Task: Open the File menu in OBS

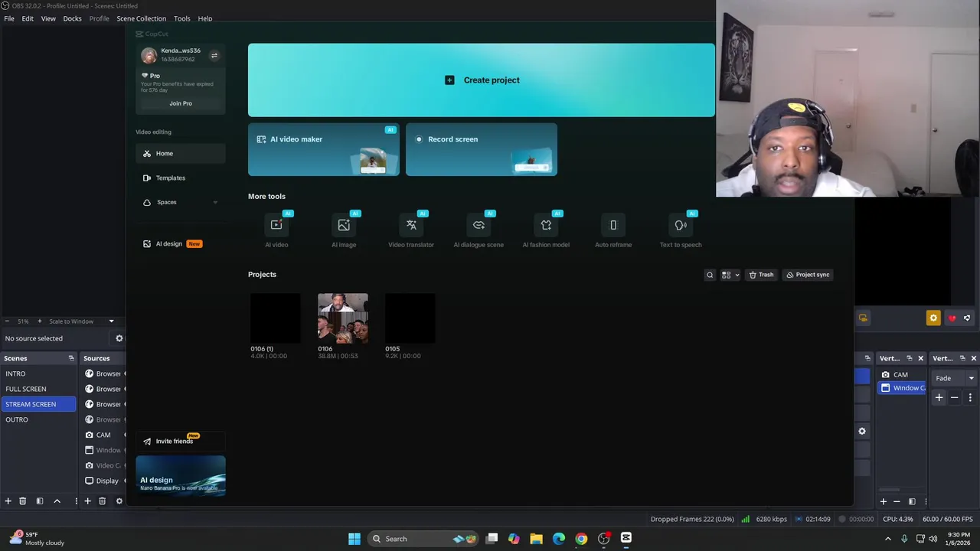Action: (x=9, y=18)
